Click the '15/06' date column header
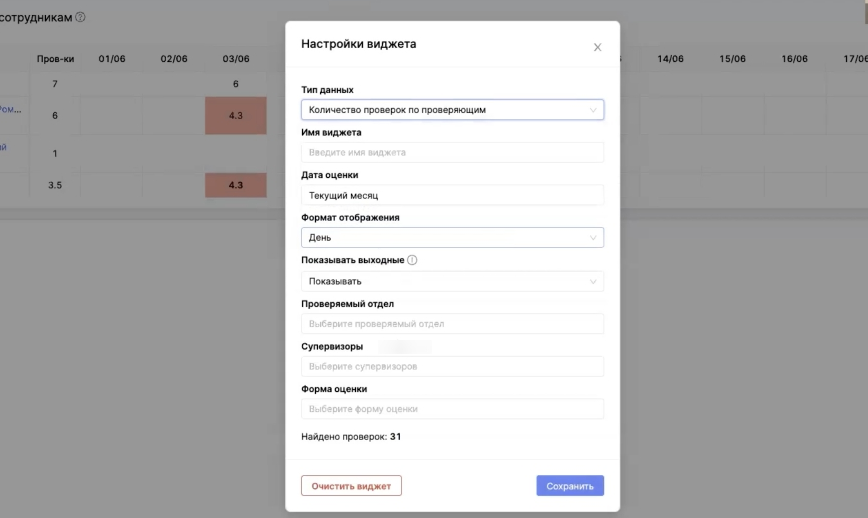This screenshot has width=868, height=518. (732, 59)
